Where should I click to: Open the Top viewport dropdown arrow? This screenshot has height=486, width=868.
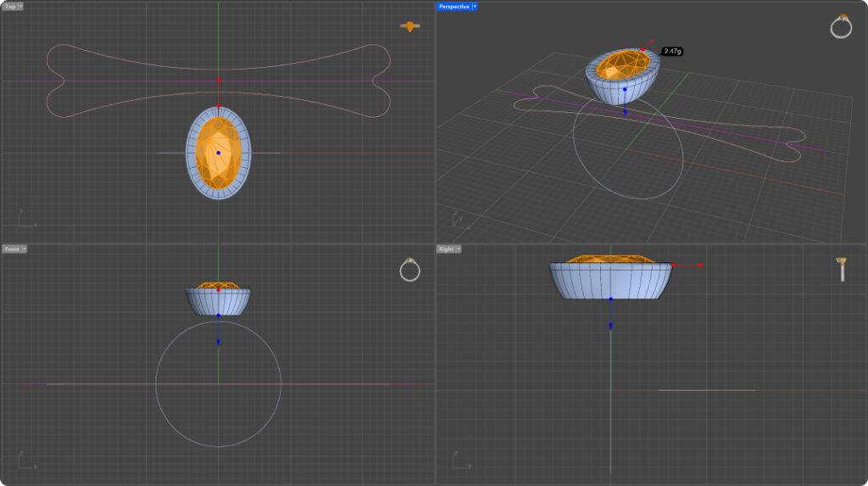20,6
